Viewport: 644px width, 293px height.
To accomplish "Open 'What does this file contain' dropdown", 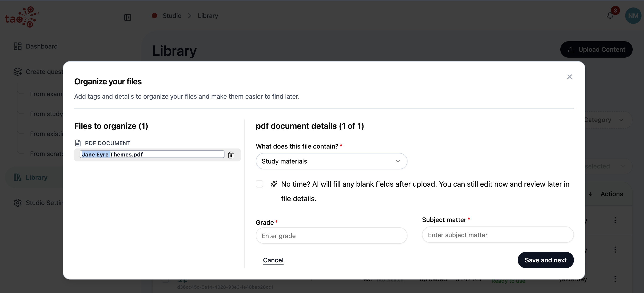I will (x=331, y=161).
